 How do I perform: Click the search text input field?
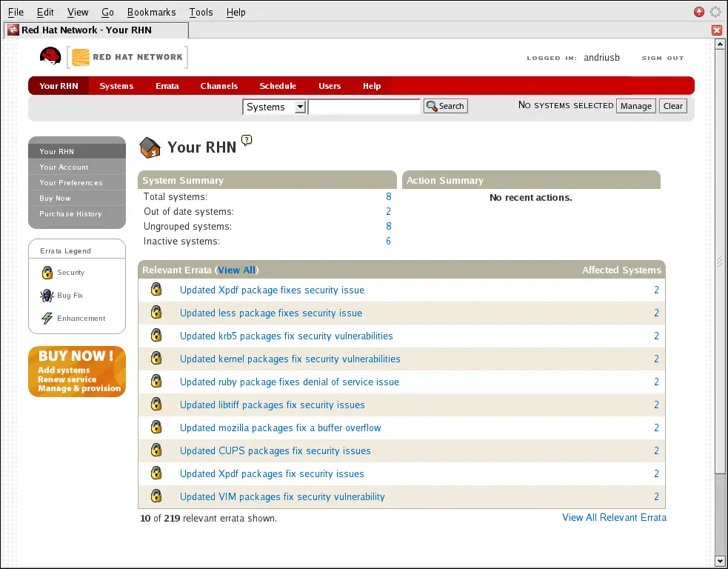364,107
